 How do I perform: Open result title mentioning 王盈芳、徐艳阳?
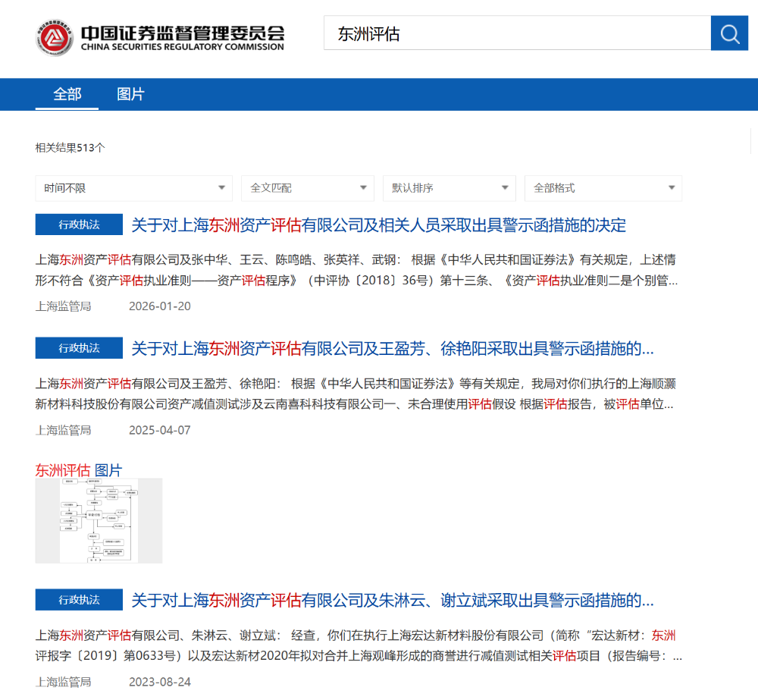pyautogui.click(x=392, y=348)
